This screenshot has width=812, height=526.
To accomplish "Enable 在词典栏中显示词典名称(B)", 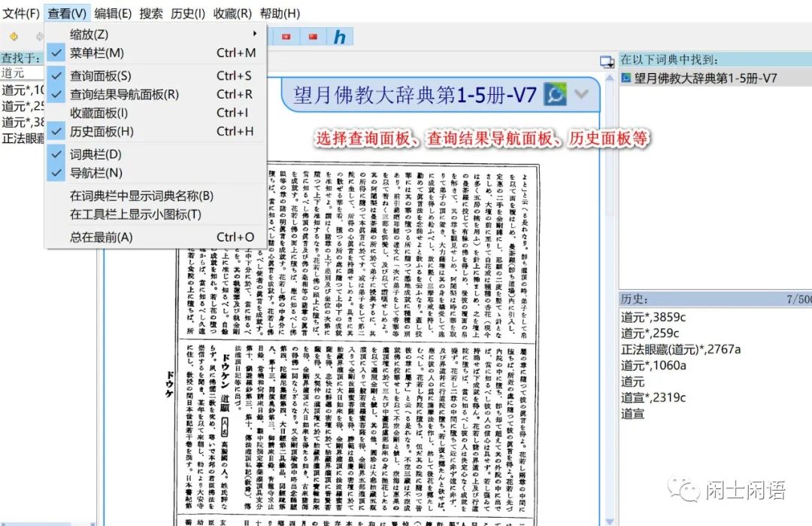I will 156,196.
